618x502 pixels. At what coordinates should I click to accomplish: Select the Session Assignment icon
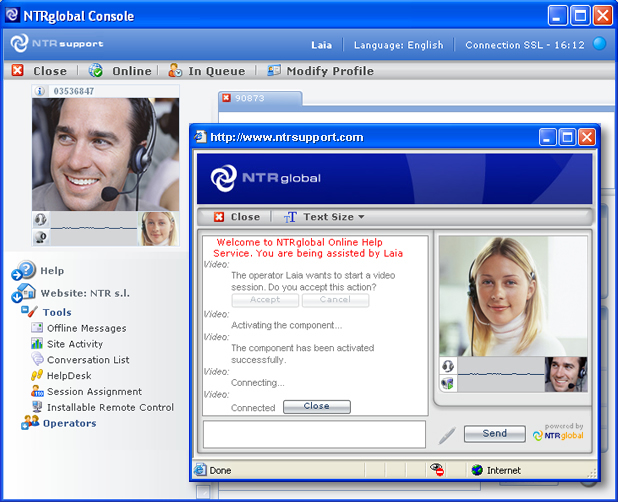[x=37, y=392]
